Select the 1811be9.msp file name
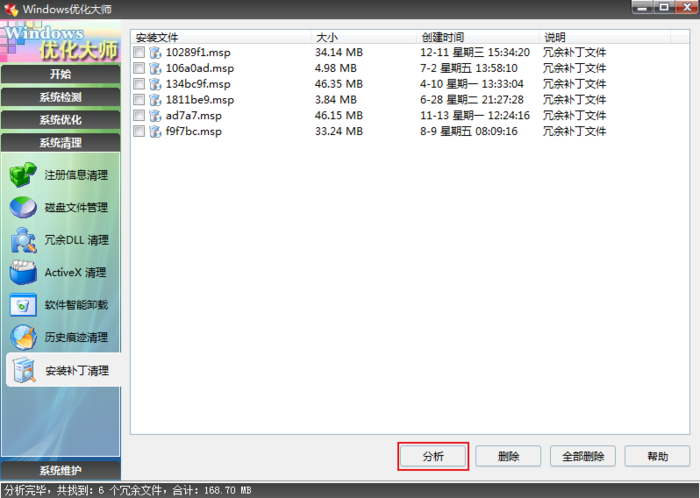 (x=200, y=100)
